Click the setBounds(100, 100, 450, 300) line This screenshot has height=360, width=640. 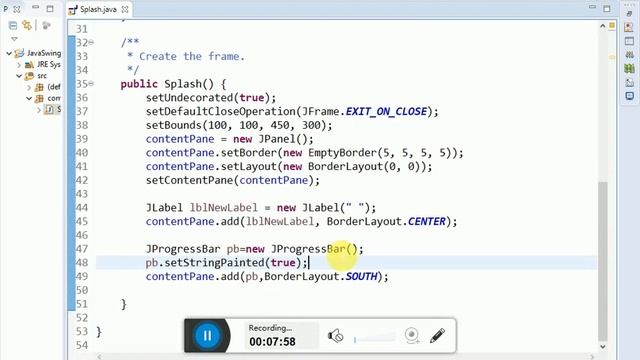(239, 125)
